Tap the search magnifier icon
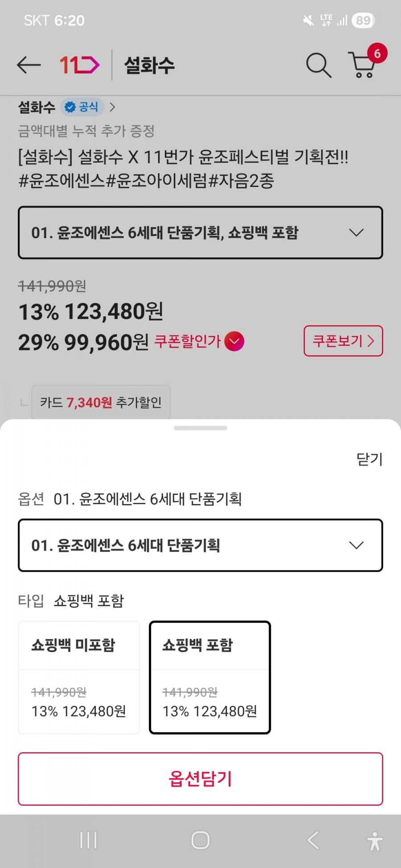 click(318, 65)
